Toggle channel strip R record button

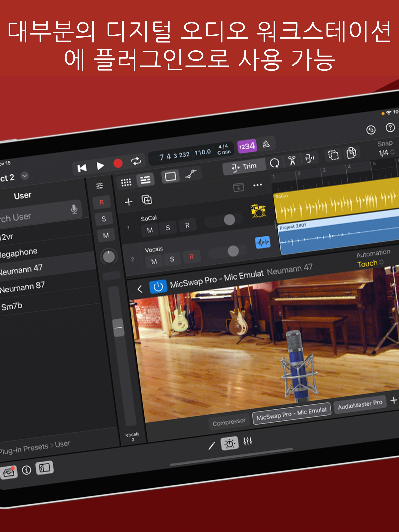pos(102,203)
